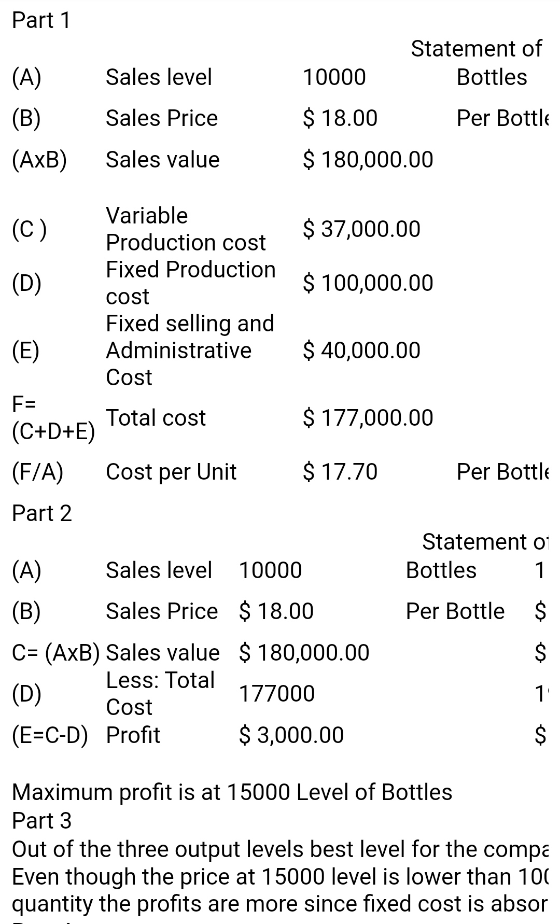Click the "Part 3" heading
Image resolution: width=560 pixels, height=924 pixels.
[41, 820]
